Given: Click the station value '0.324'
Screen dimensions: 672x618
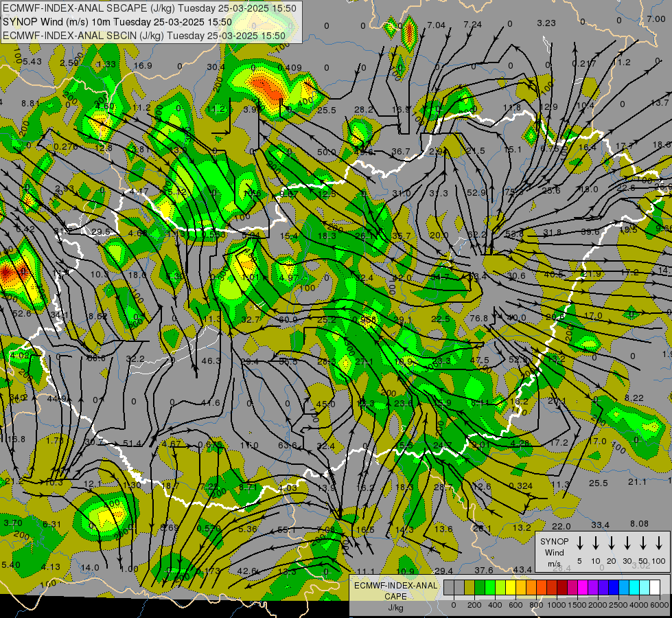Looking at the screenshot, I should pyautogui.click(x=521, y=486).
